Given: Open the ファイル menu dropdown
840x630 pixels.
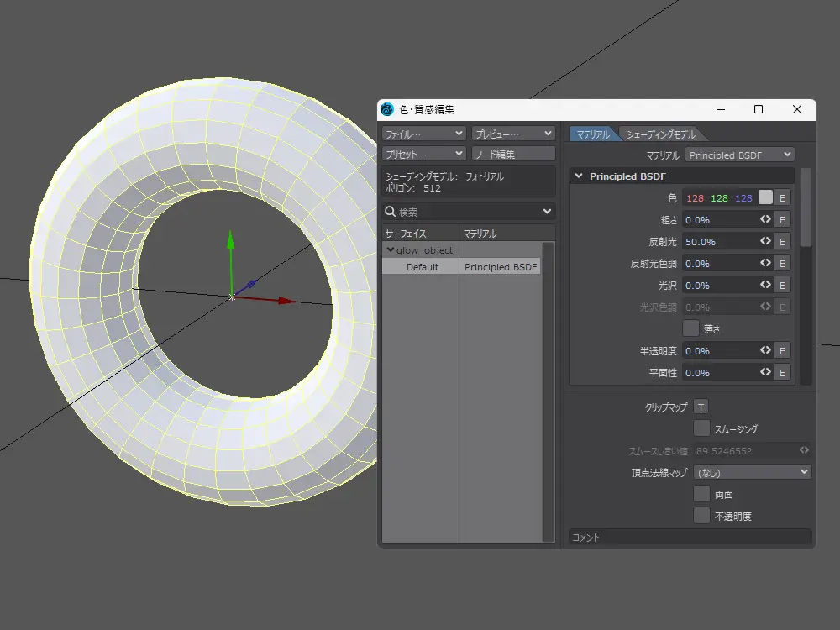Looking at the screenshot, I should tap(423, 134).
